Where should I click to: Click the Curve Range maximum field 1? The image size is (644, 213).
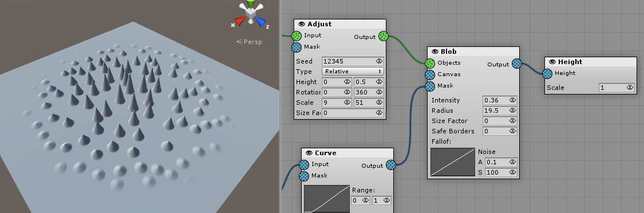pyautogui.click(x=382, y=200)
